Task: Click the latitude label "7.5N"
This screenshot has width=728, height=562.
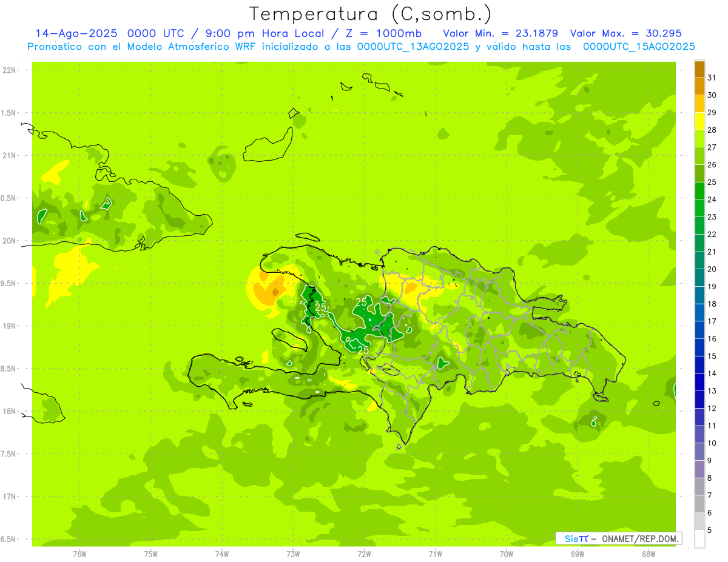Action: (x=8, y=453)
